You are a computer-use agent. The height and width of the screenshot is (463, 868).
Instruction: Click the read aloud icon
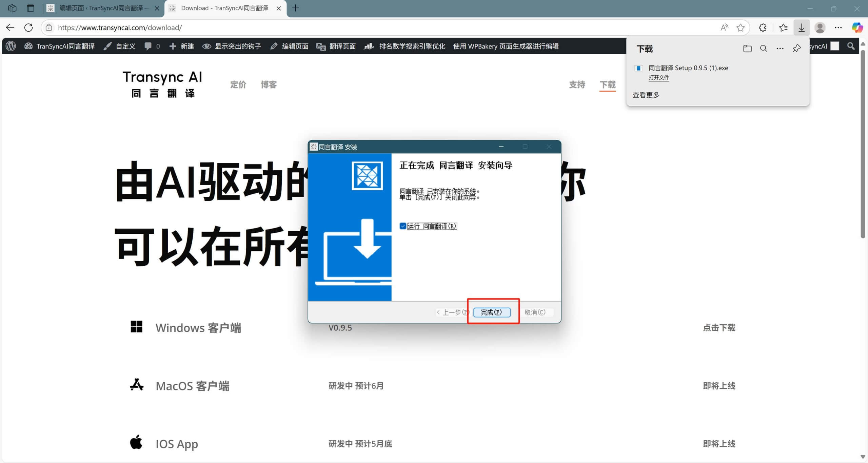tap(724, 27)
